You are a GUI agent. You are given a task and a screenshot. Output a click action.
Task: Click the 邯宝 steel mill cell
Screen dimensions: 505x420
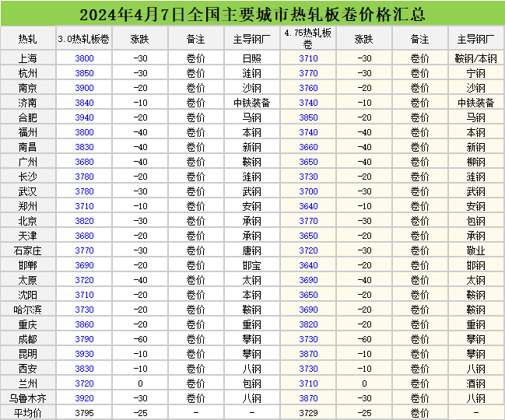[251, 265]
